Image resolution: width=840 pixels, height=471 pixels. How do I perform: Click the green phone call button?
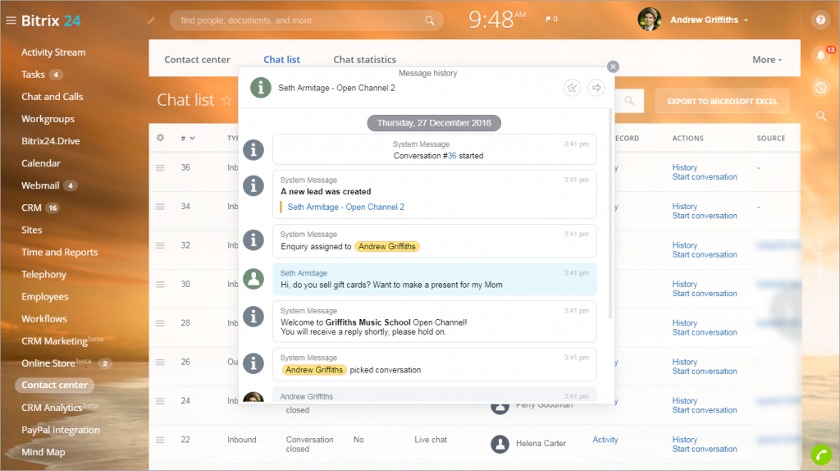pos(822,455)
